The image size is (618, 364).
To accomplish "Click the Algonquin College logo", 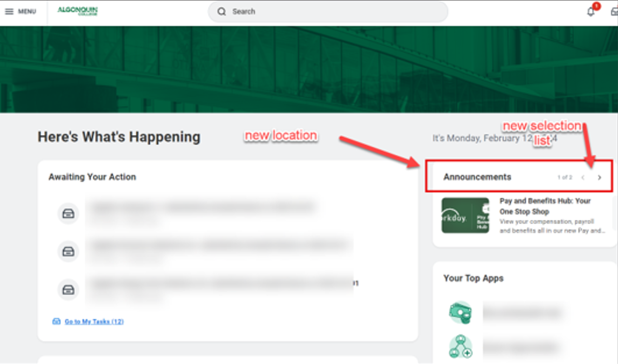I will coord(77,11).
